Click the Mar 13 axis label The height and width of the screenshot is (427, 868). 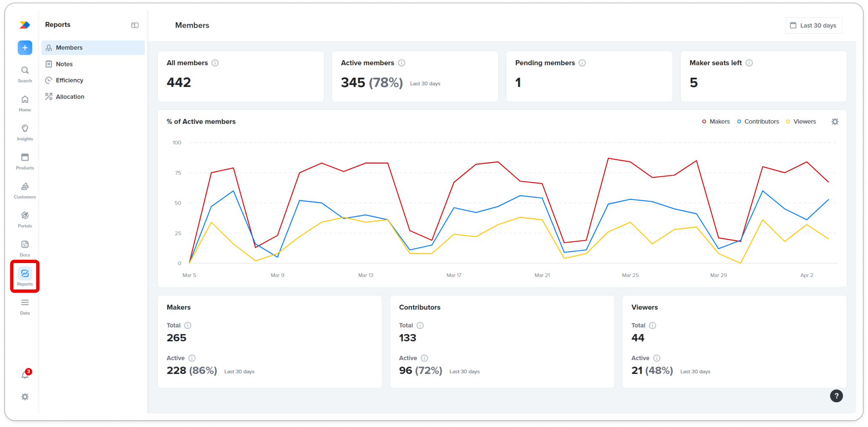click(365, 275)
